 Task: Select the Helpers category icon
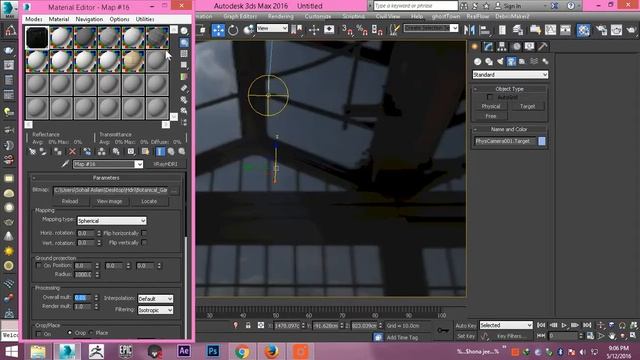click(x=522, y=62)
